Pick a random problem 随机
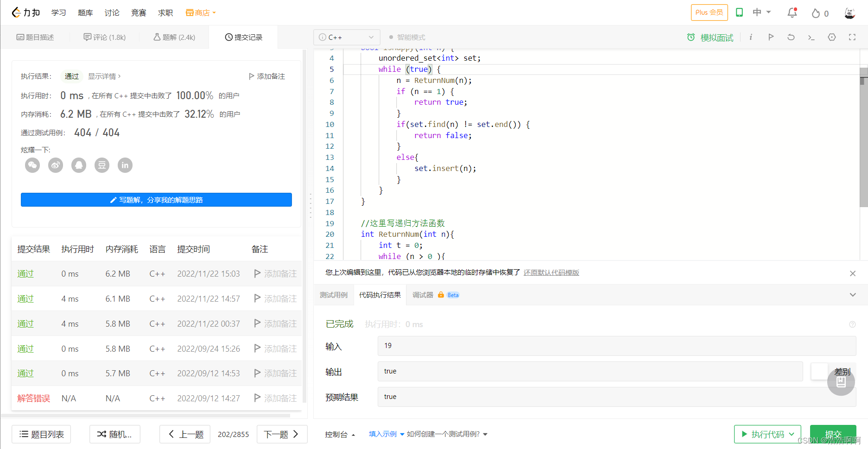 coord(114,434)
